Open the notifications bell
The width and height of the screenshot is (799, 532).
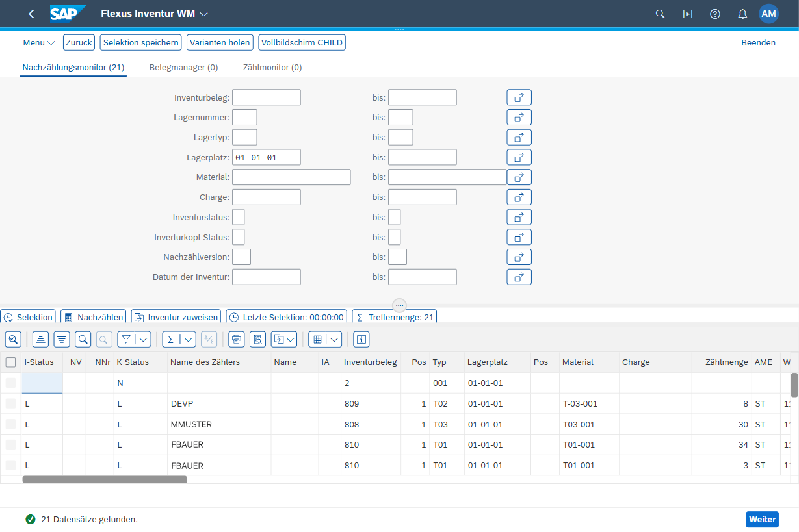tap(742, 14)
